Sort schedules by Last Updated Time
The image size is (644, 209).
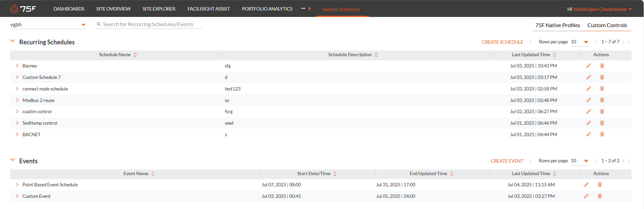pos(554,55)
